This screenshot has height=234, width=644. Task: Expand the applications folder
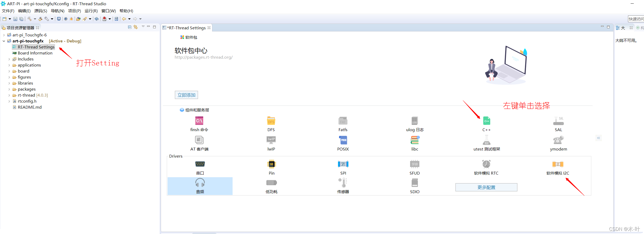tap(9, 65)
